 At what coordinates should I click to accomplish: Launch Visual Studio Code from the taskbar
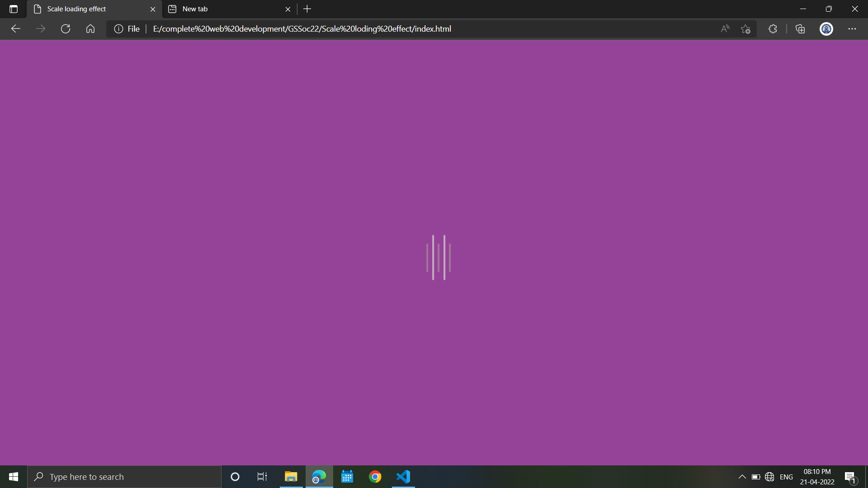click(403, 476)
